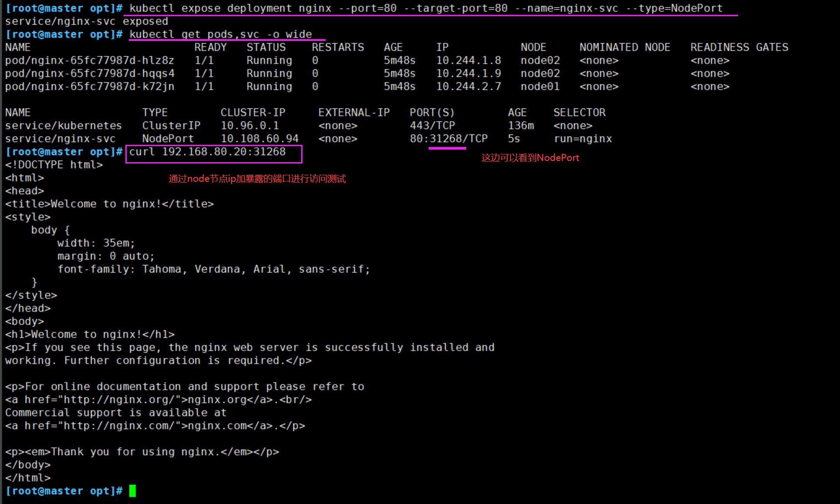Select service/kubernetes row name
The width and height of the screenshot is (840, 504).
pos(64,126)
